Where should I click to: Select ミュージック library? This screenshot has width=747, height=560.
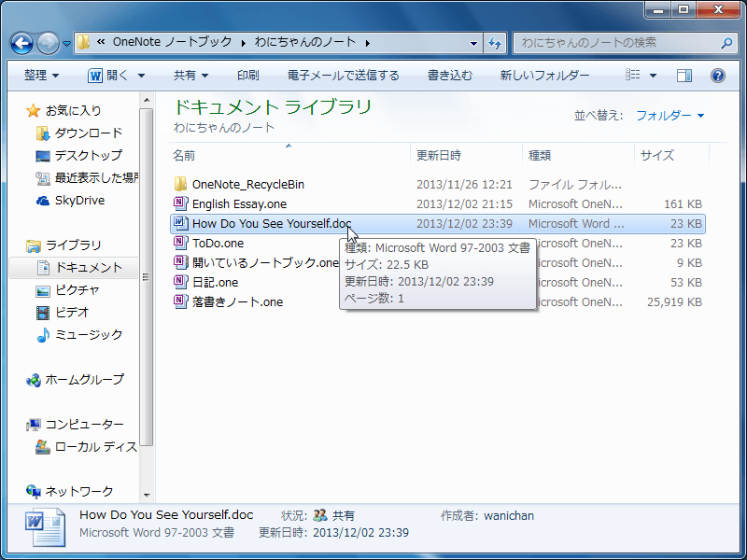89,334
